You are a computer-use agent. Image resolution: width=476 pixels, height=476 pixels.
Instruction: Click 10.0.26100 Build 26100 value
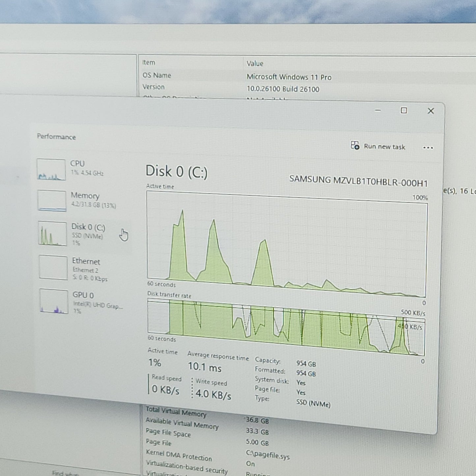[283, 89]
